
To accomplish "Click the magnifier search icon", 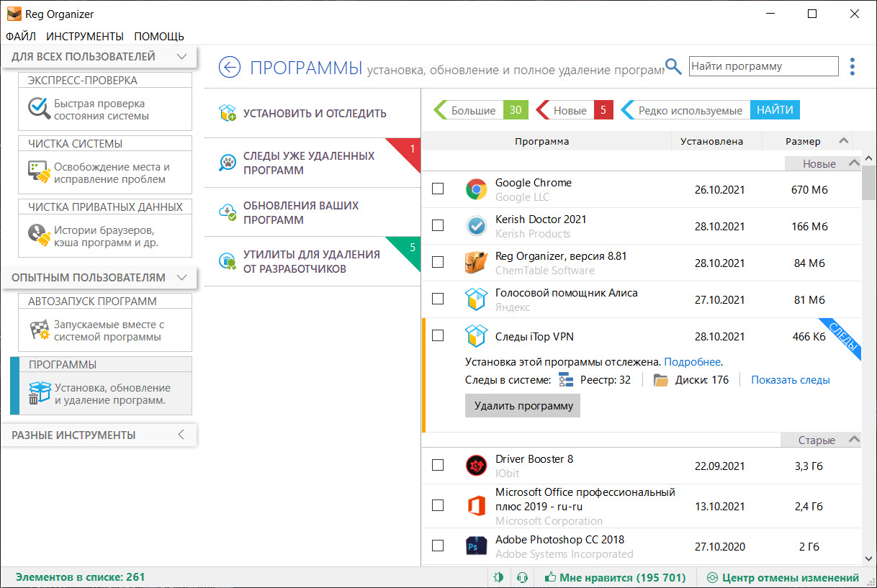I will pos(673,67).
